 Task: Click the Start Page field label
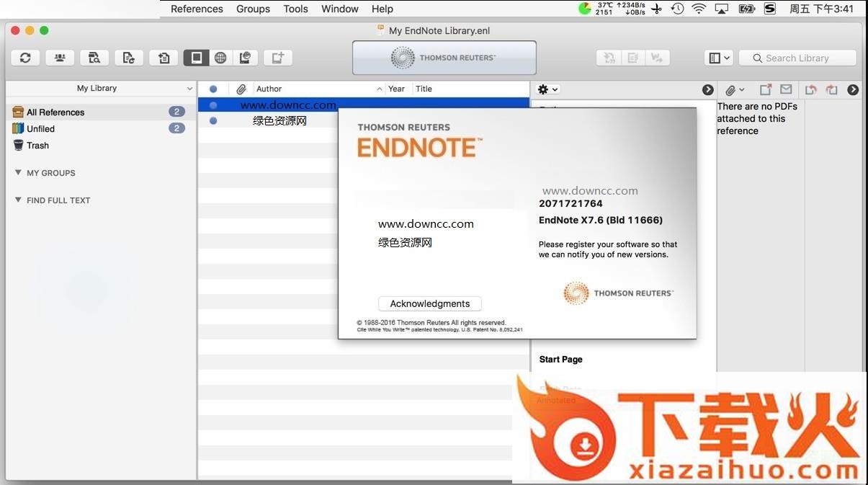pyautogui.click(x=560, y=359)
